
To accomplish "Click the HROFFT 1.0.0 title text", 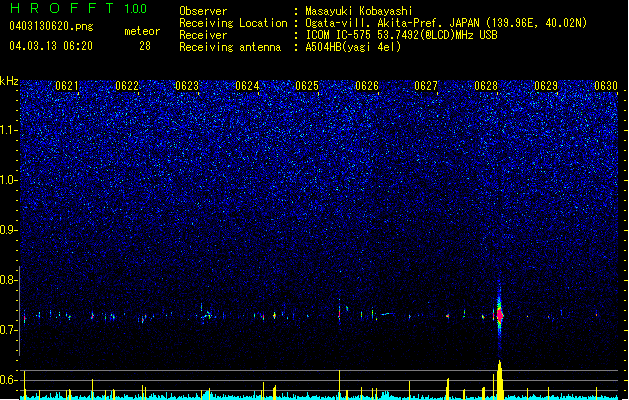I will click(78, 8).
